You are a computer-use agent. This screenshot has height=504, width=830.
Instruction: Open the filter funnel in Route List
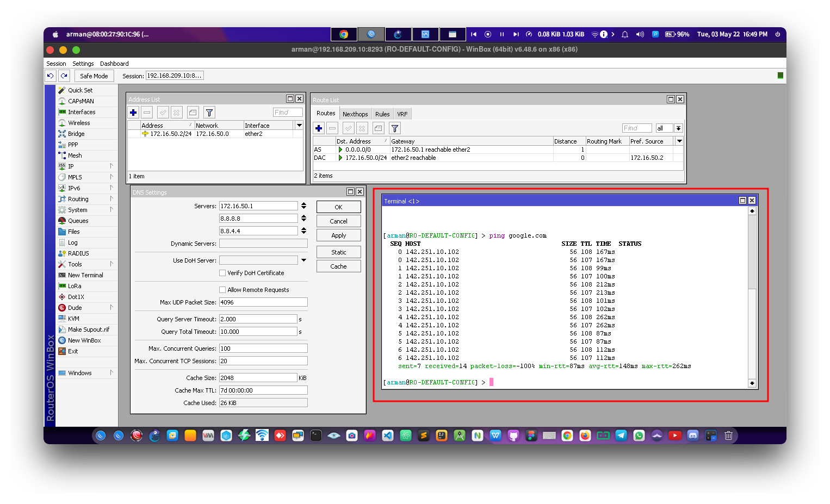[x=394, y=128]
